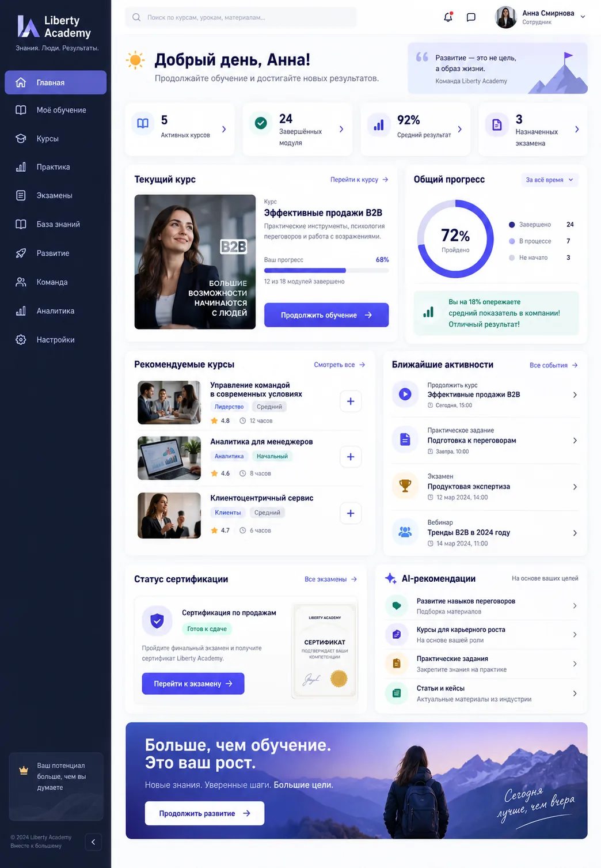Screen dimensions: 601x868
Task: Click the Liberty Academy logo
Action: tap(54, 26)
